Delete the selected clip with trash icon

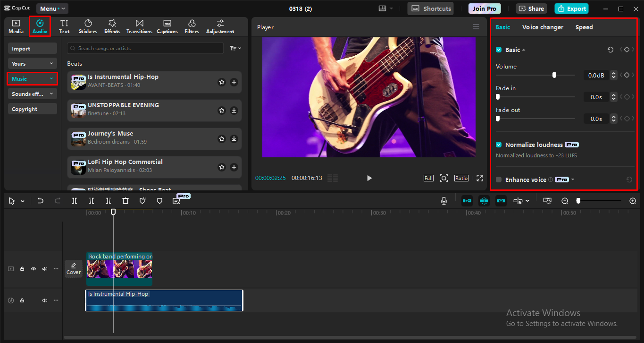point(125,200)
